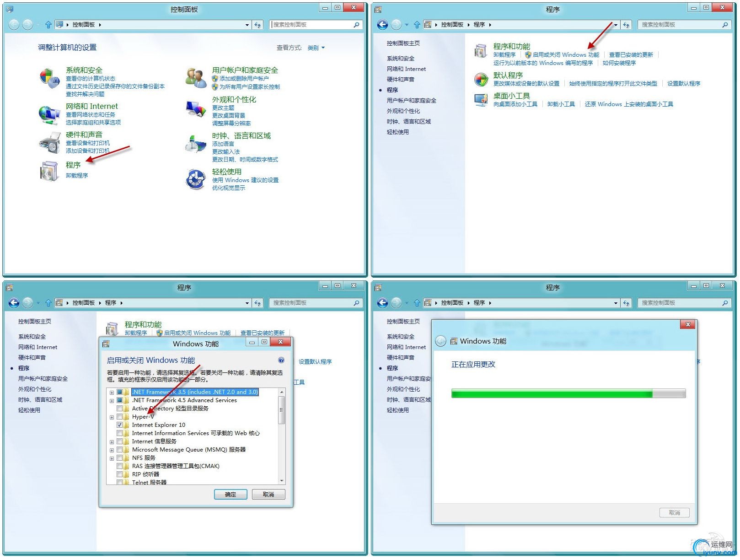Go up one level in the top-right window
The height and width of the screenshot is (560, 740).
tap(417, 25)
